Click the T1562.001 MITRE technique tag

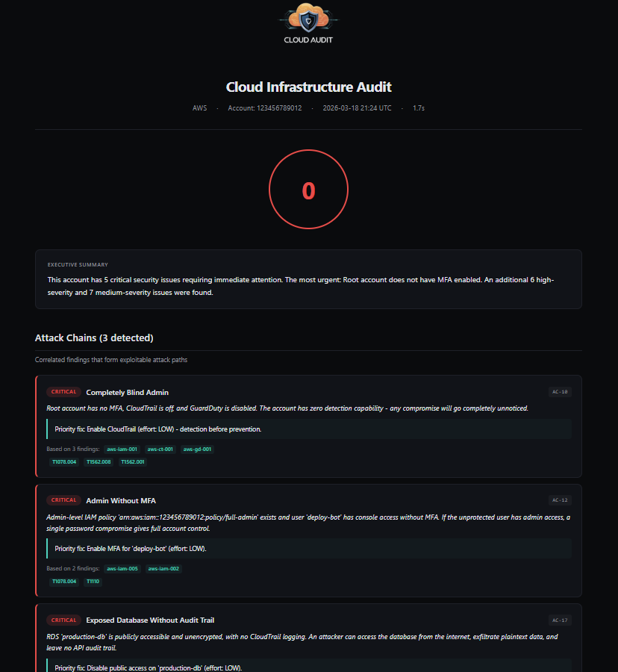click(133, 462)
